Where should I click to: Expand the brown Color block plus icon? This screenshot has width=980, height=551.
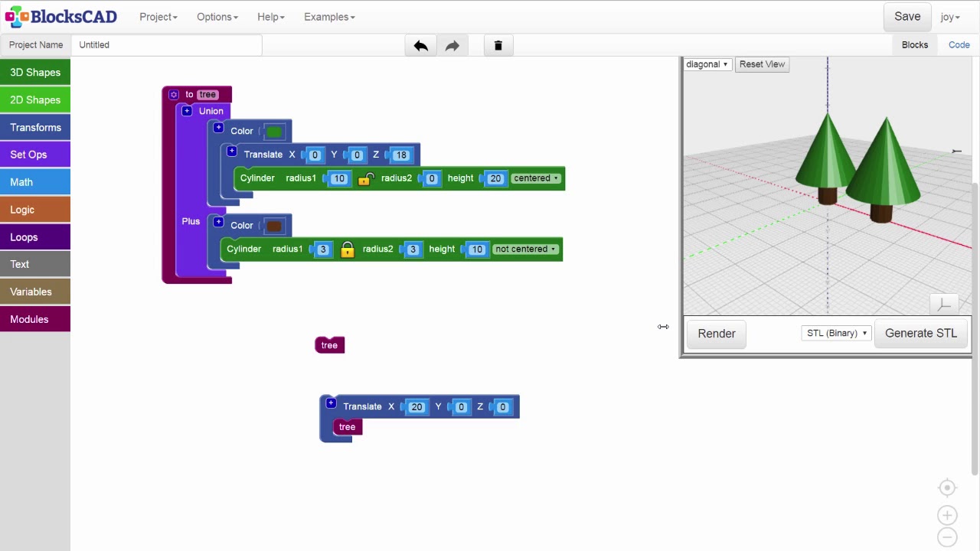(218, 222)
